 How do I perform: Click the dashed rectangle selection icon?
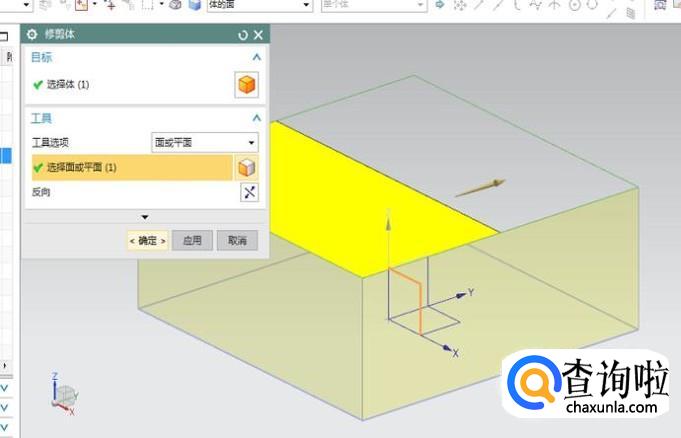149,4
